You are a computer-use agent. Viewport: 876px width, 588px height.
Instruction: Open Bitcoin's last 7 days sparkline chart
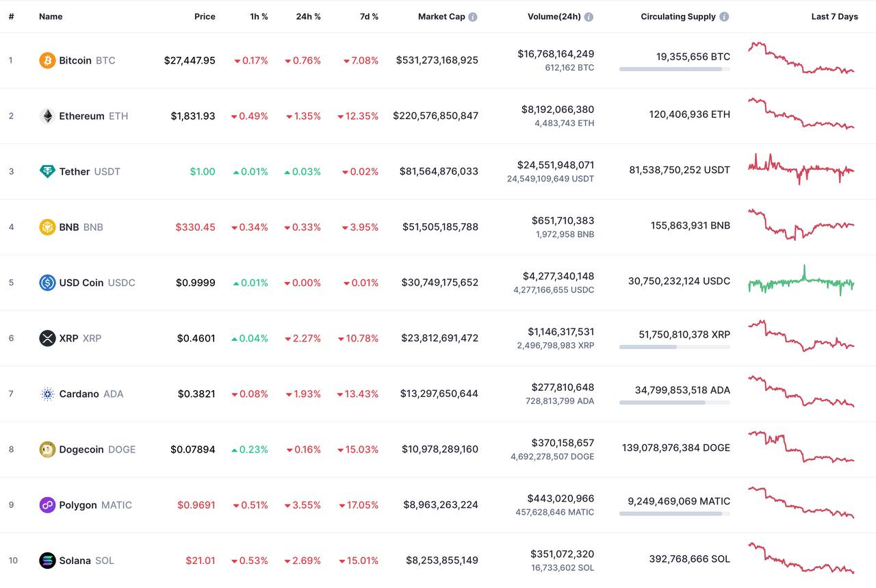point(801,59)
